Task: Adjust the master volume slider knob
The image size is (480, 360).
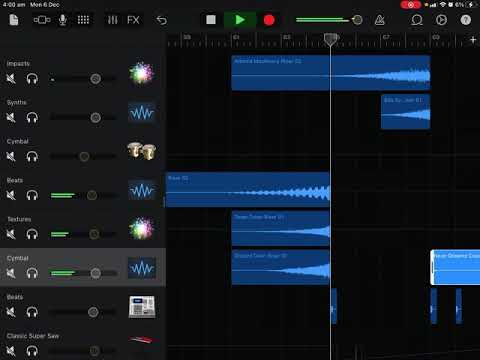Action: [x=357, y=20]
